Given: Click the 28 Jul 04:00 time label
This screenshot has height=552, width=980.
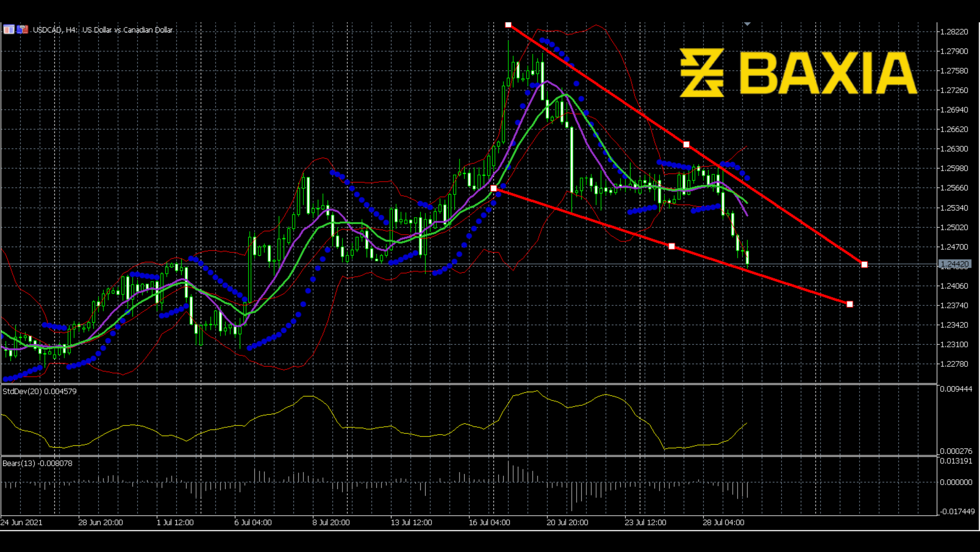Looking at the screenshot, I should pyautogui.click(x=723, y=523).
